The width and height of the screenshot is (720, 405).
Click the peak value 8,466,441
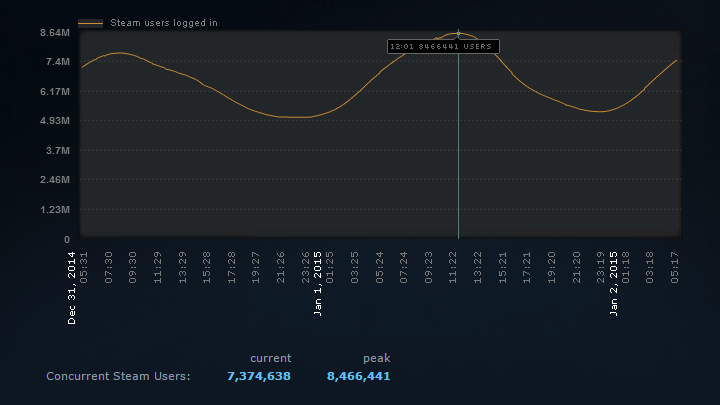pyautogui.click(x=358, y=376)
